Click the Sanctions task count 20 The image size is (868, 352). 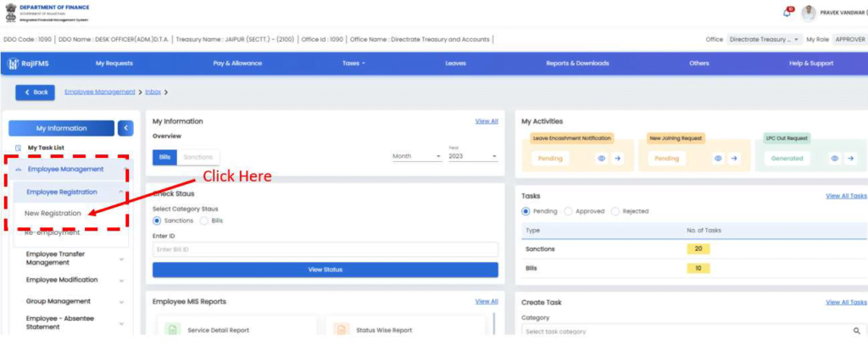(x=698, y=249)
